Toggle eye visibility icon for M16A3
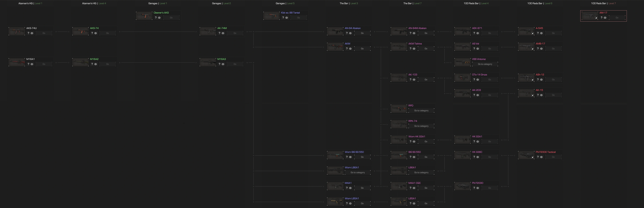The image size is (644, 208). click(x=223, y=64)
